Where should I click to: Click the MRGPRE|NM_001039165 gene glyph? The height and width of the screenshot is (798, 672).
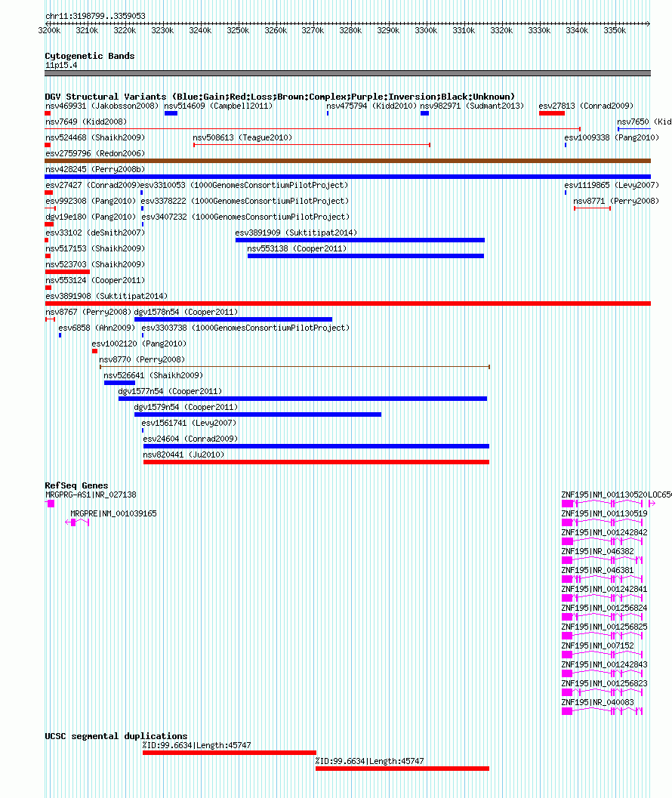[77, 522]
